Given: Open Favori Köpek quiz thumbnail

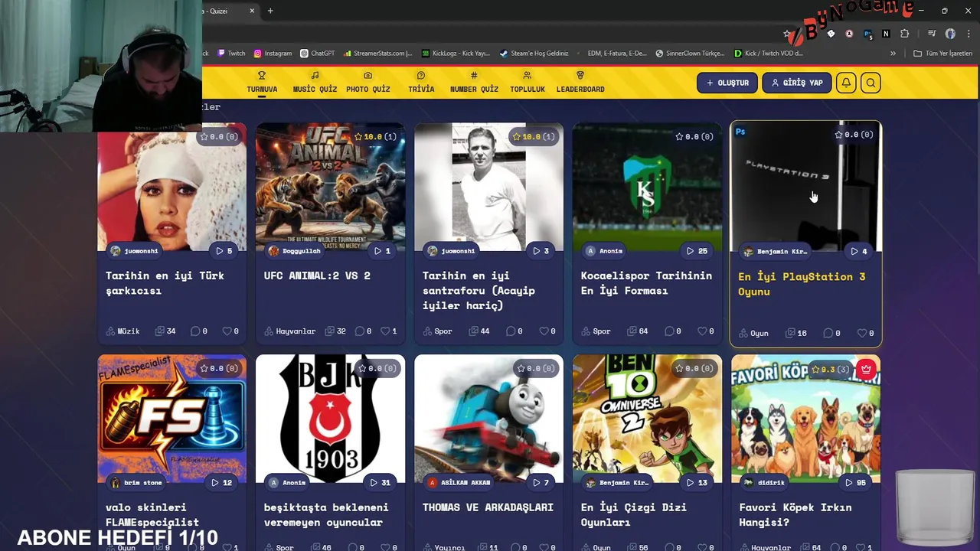Looking at the screenshot, I should click(x=805, y=419).
